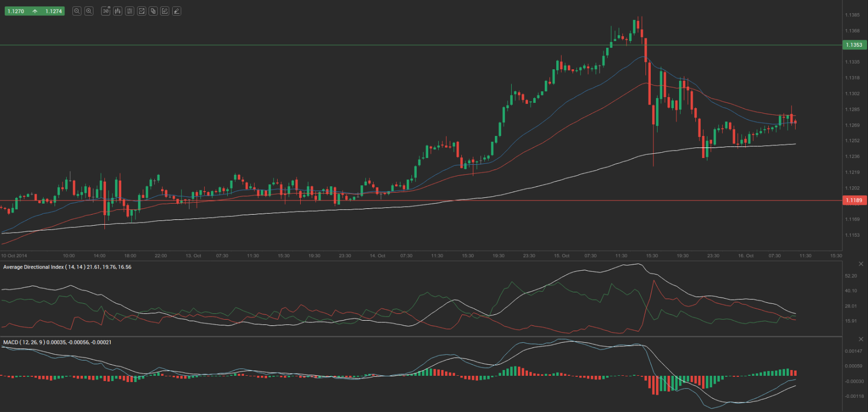Click the zoom out magnifier icon

click(77, 11)
